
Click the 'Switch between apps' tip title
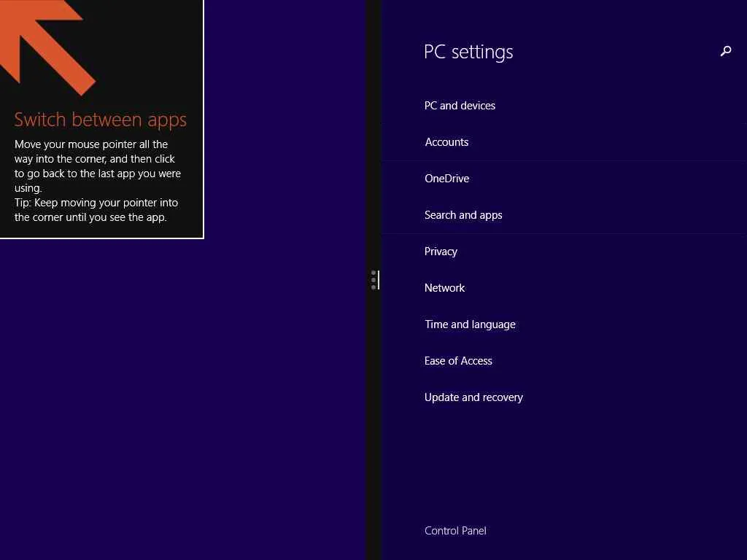[x=101, y=120]
